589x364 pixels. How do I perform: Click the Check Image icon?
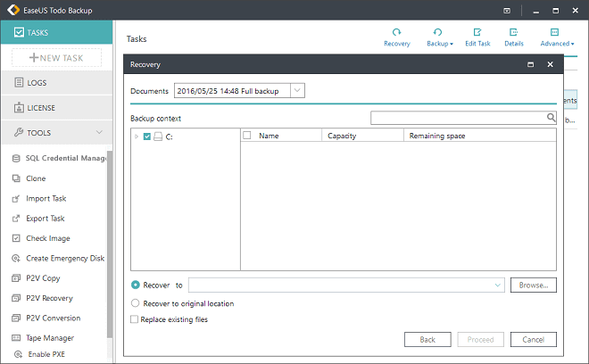pyautogui.click(x=16, y=238)
